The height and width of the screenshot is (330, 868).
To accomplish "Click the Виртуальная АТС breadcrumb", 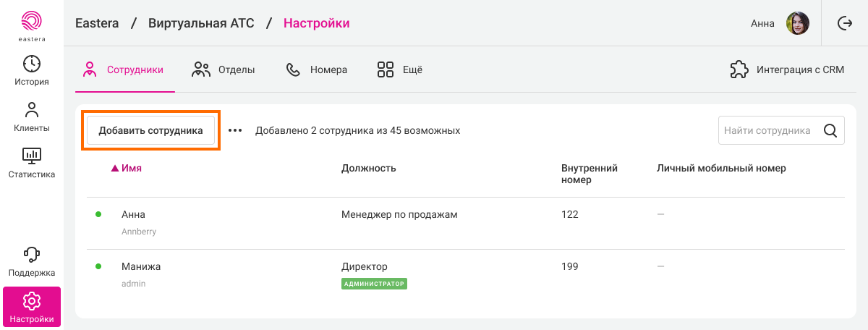I will [x=201, y=23].
